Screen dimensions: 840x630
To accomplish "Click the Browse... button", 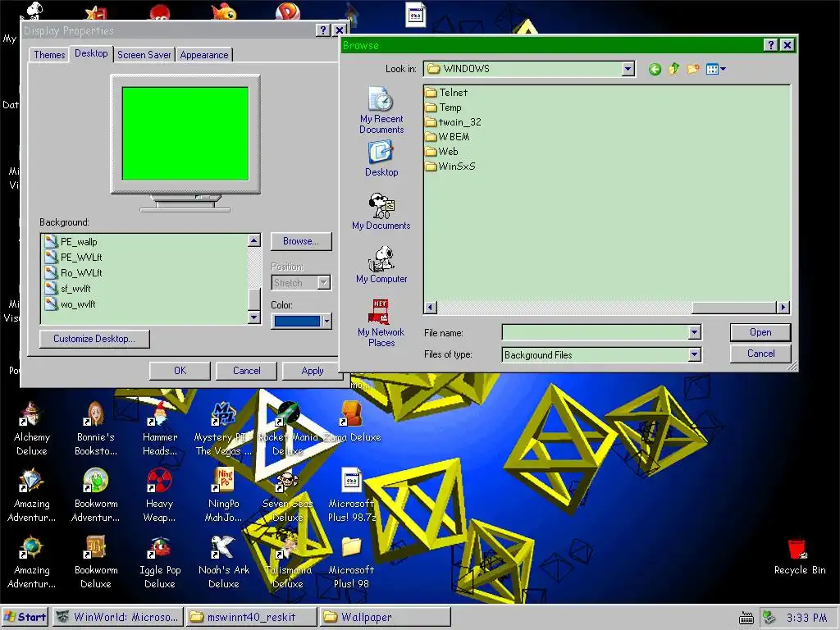I will point(301,242).
